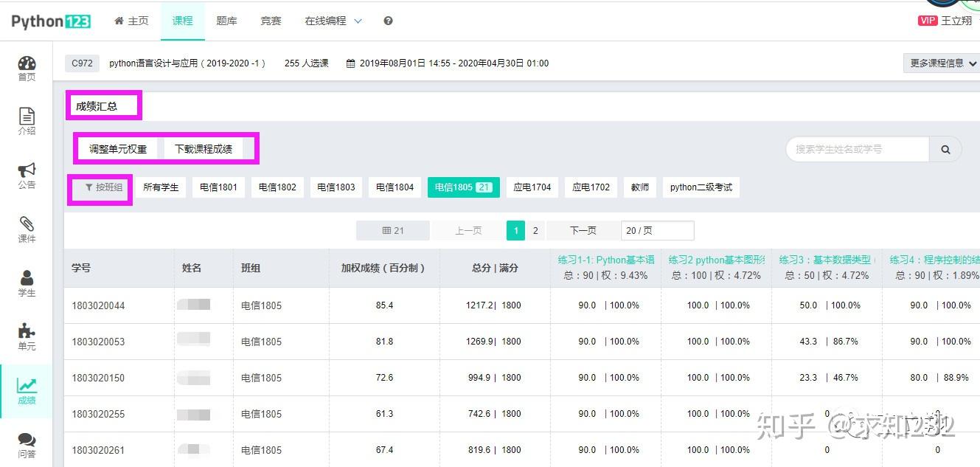Click the help question mark icon
Viewport: 980px width, 467px height.
[x=388, y=21]
